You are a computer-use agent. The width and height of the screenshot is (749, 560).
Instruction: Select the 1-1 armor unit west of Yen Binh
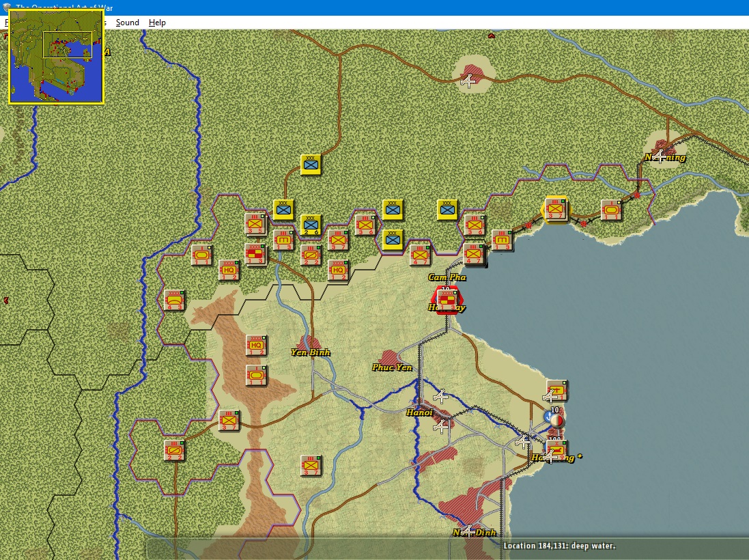(256, 376)
